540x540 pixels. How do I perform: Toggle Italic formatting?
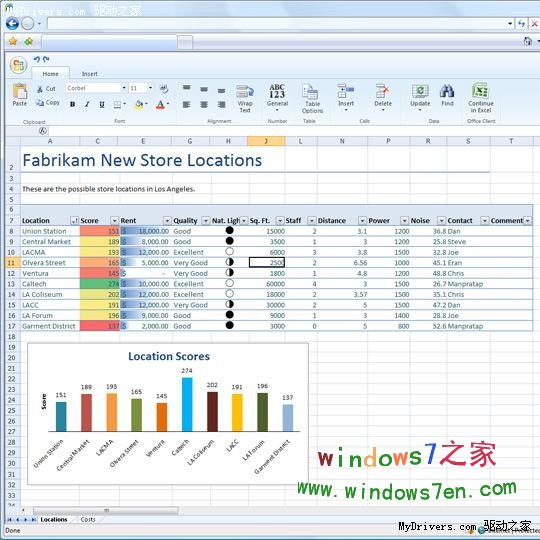(87, 104)
